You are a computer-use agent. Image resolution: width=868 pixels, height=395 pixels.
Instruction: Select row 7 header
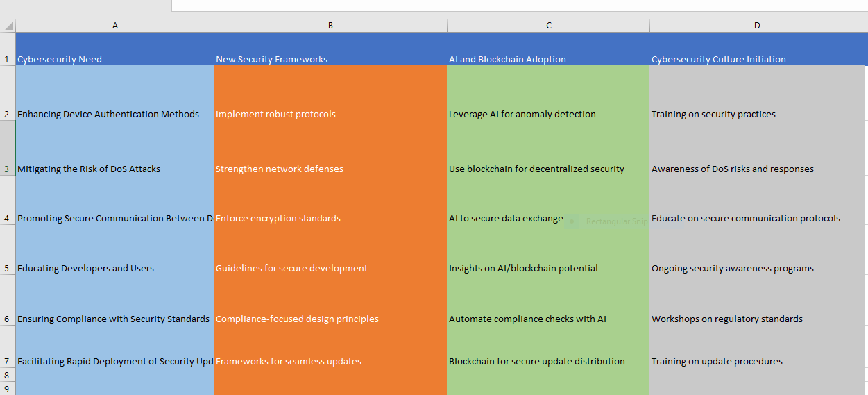point(8,346)
